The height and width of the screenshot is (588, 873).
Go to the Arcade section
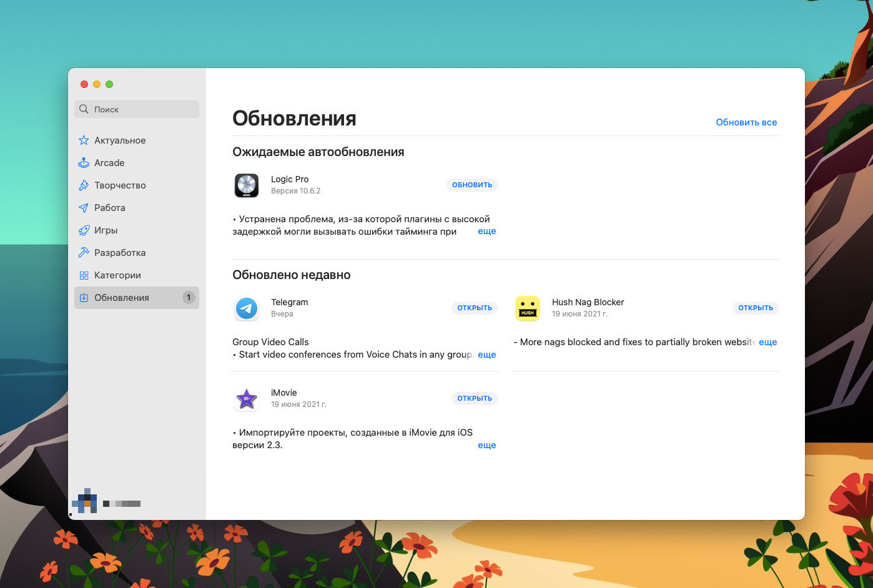[137, 163]
